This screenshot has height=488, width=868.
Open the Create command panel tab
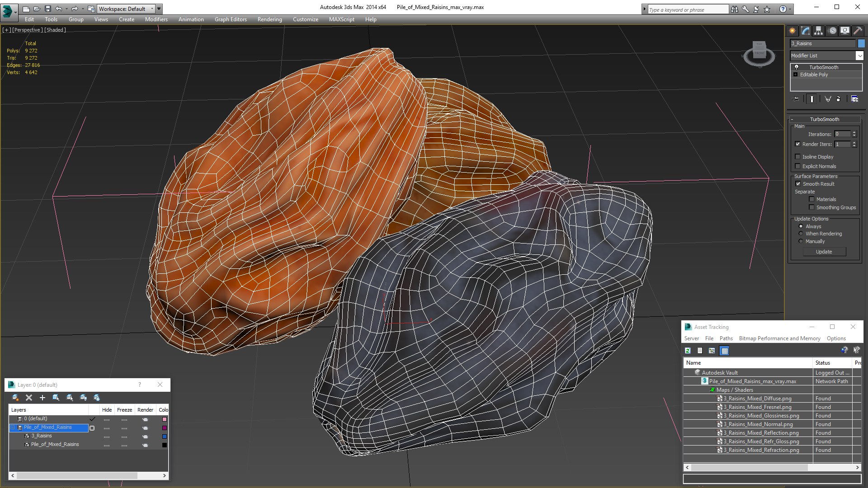point(792,31)
